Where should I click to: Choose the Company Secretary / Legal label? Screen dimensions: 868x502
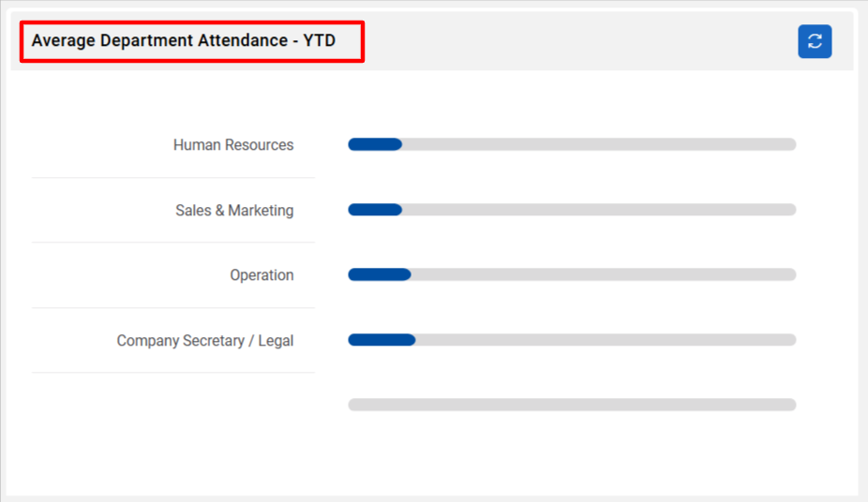click(205, 341)
